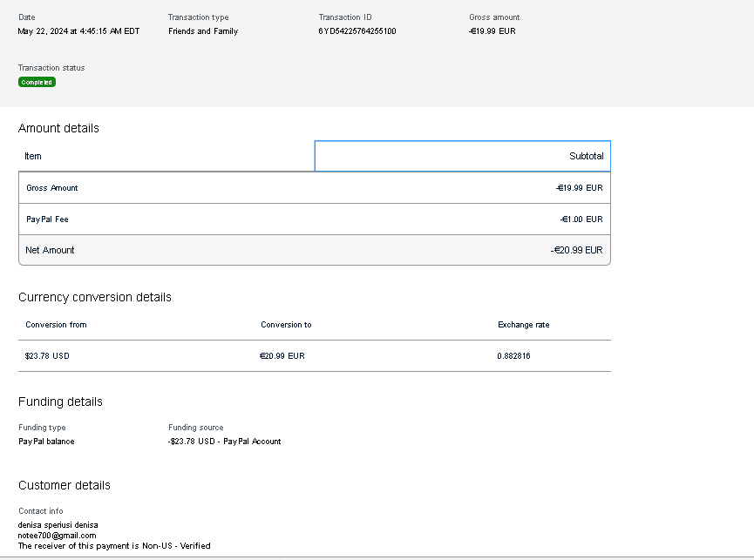Click the customer name denisa speriusi denisa
The height and width of the screenshot is (560, 754).
(x=58, y=525)
